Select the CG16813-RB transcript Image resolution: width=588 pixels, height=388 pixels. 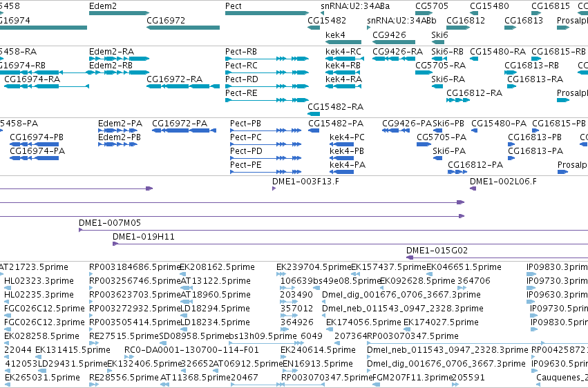point(511,72)
